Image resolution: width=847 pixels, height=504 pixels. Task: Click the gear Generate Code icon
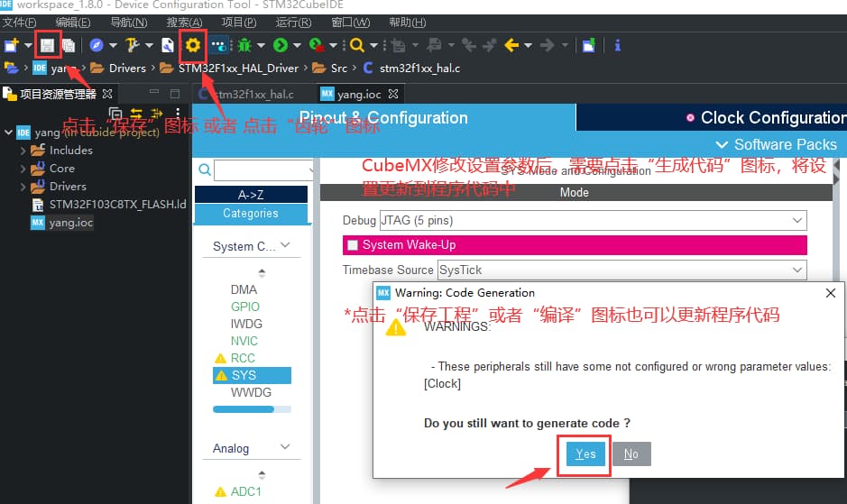coord(192,44)
